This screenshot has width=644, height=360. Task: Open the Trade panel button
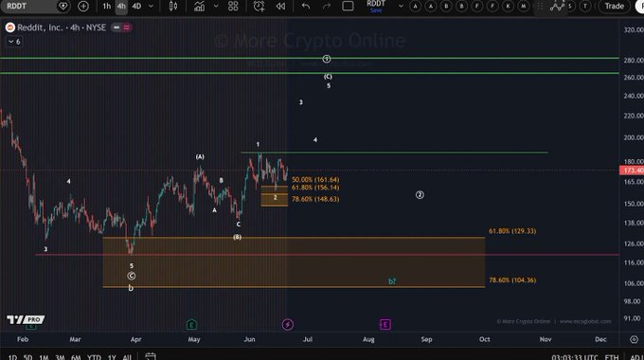[x=615, y=7]
